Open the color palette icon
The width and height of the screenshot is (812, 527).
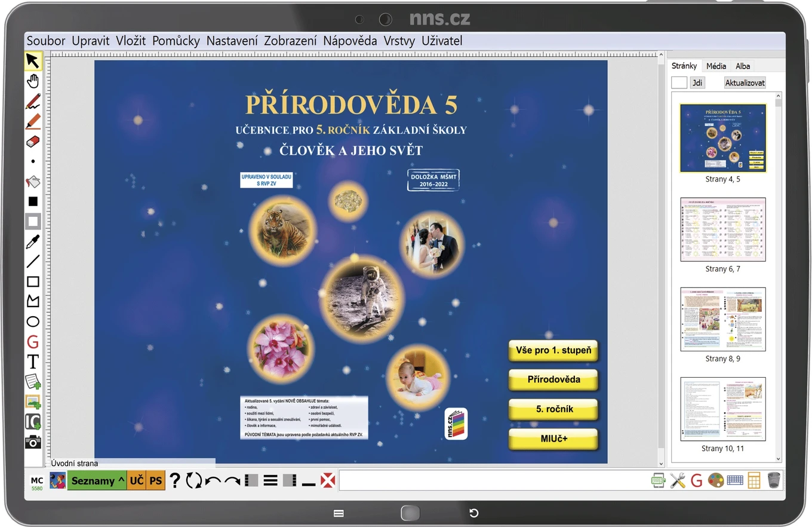click(715, 480)
